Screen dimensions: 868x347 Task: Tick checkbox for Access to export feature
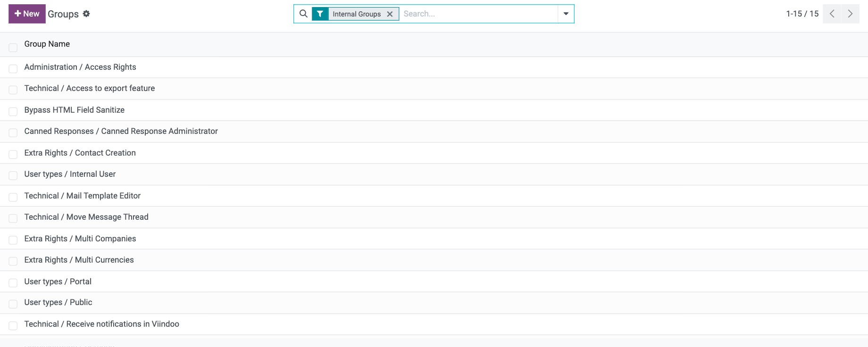tap(13, 90)
